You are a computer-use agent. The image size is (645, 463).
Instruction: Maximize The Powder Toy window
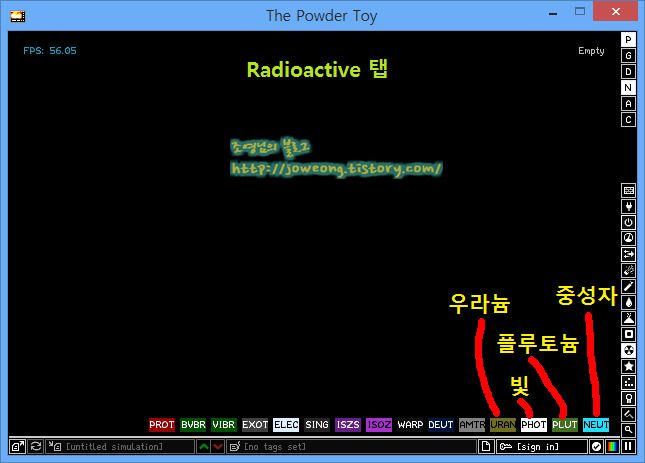pyautogui.click(x=580, y=12)
